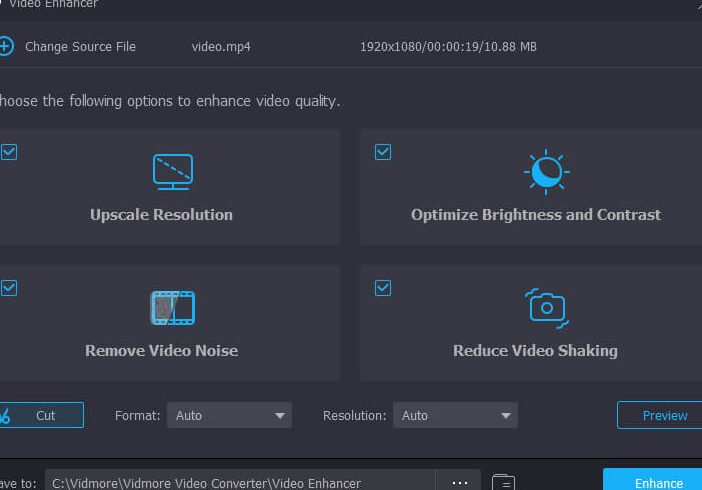The height and width of the screenshot is (490, 702).
Task: Click the 1920x1080 video info text
Action: (x=448, y=47)
